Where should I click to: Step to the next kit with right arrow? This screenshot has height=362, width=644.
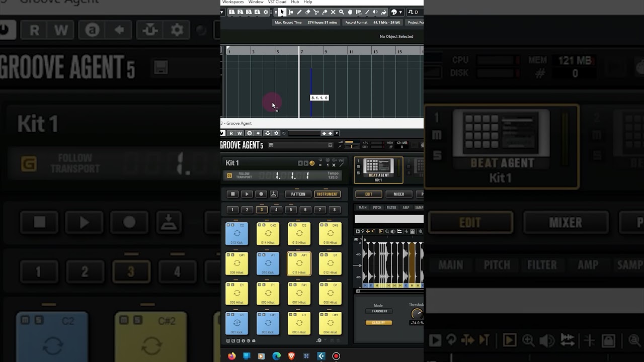tap(306, 163)
